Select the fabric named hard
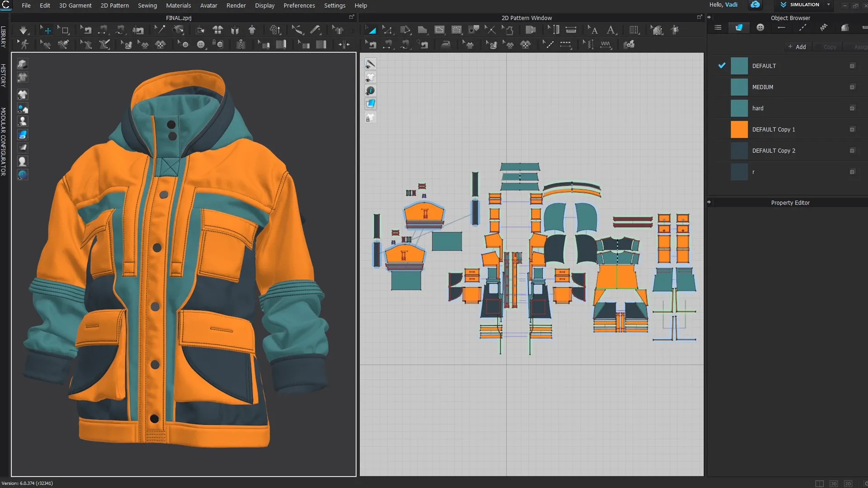 tap(757, 108)
